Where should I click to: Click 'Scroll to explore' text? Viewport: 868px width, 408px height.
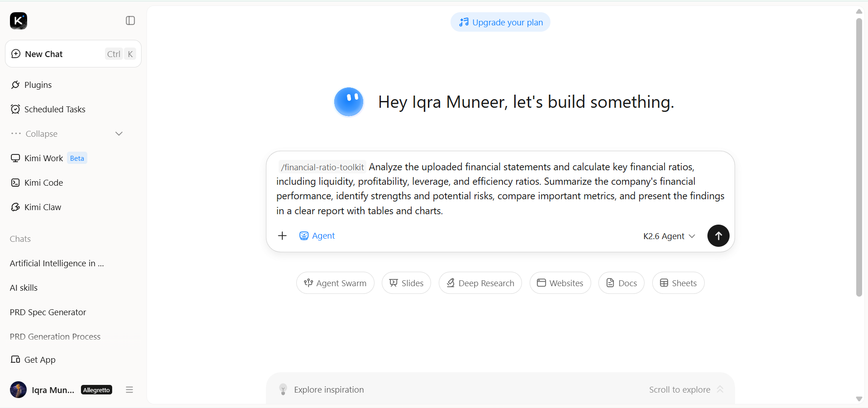(679, 389)
